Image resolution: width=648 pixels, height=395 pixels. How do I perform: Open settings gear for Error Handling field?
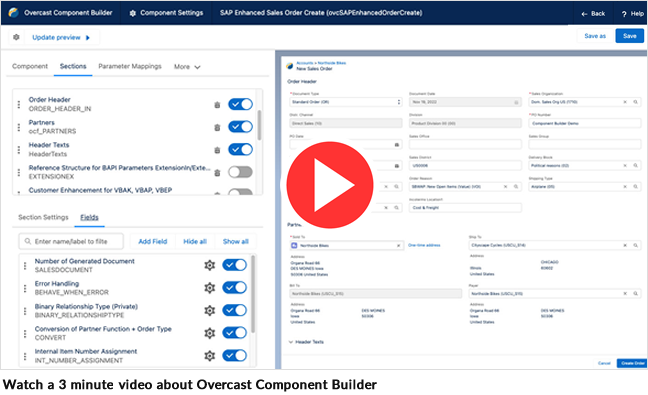[x=210, y=288]
